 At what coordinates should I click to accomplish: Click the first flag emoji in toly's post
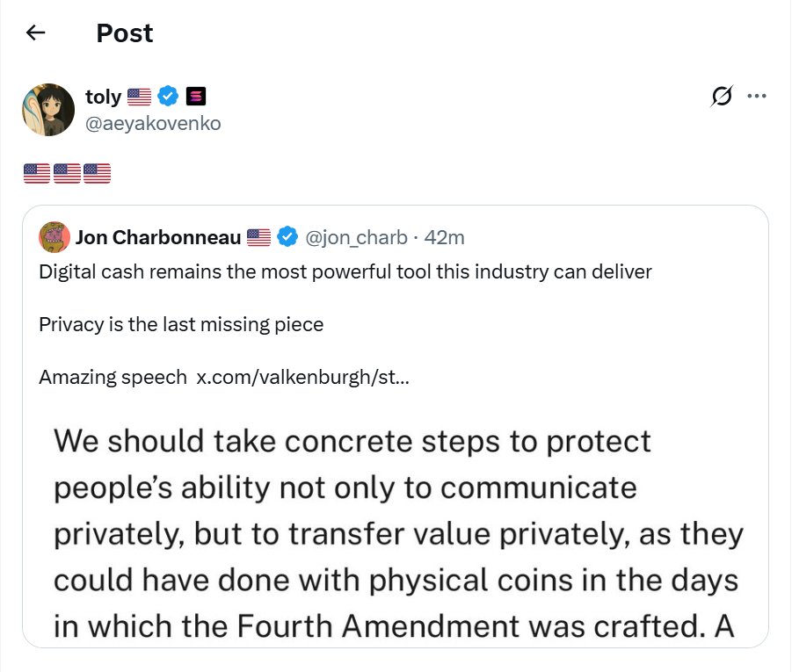[37, 173]
